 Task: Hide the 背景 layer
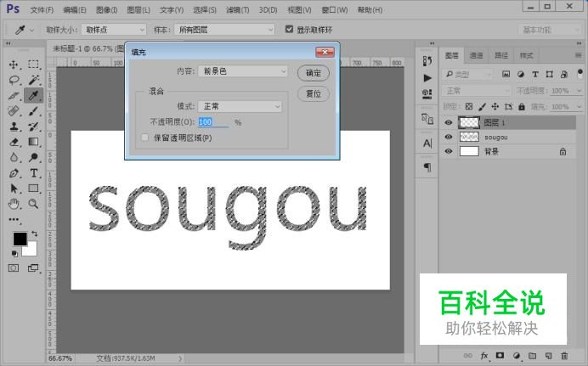pos(448,151)
